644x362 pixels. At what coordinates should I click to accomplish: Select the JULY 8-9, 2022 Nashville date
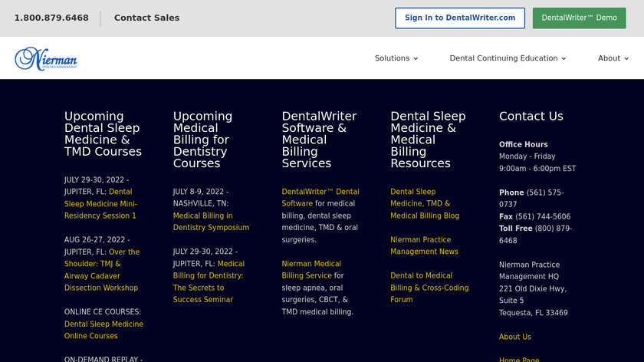201,198
